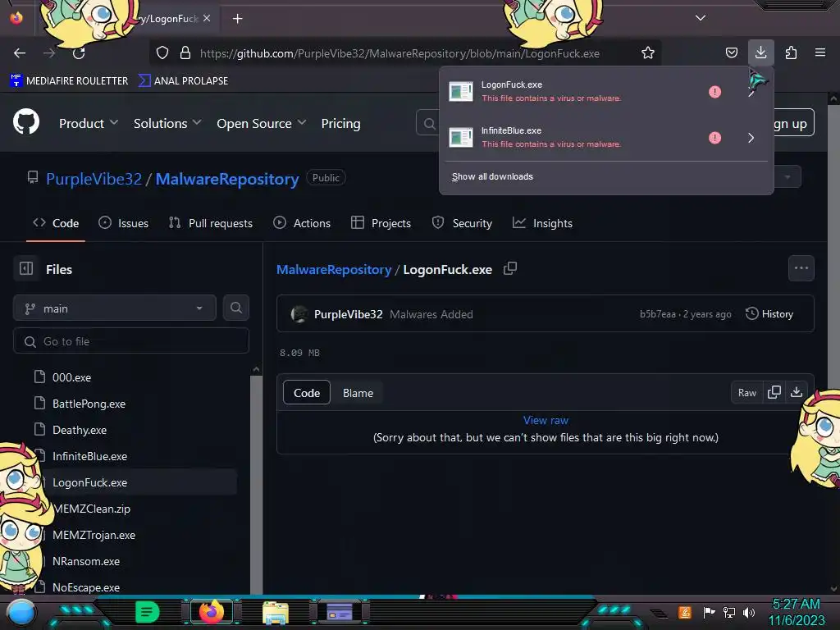Switch to the Issues tab
The image size is (840, 630).
point(123,223)
